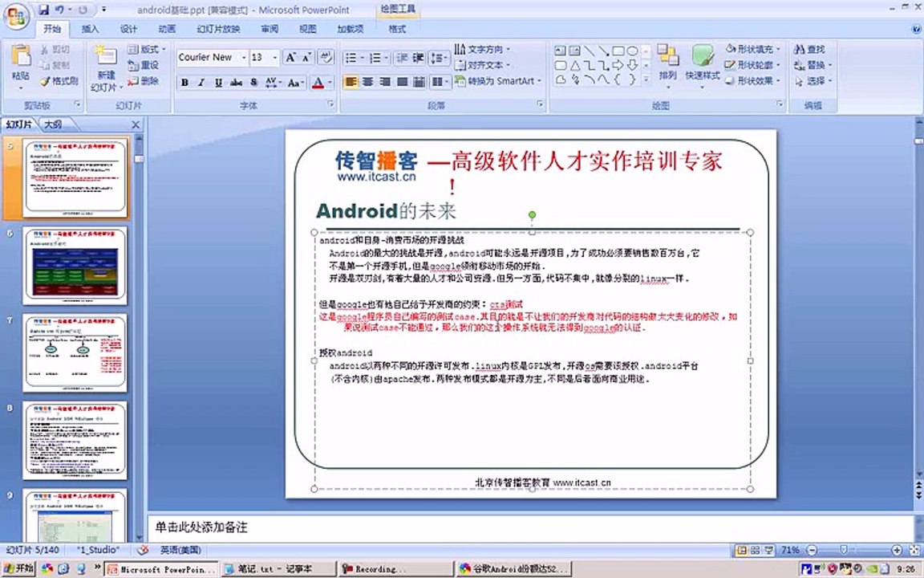
Task: Open the slide layout 版式 dropdown
Action: click(x=147, y=49)
